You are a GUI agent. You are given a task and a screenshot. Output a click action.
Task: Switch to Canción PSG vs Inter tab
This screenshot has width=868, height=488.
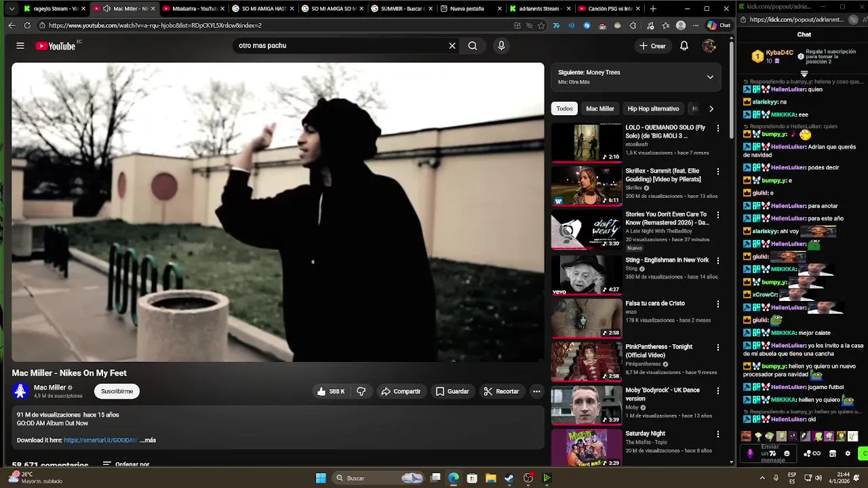(x=610, y=9)
